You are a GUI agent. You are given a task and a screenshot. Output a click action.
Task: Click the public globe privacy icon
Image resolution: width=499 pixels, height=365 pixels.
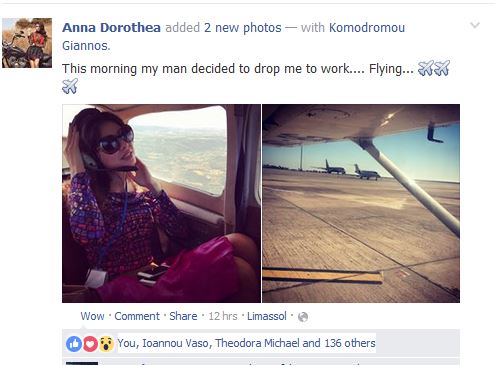click(x=303, y=317)
